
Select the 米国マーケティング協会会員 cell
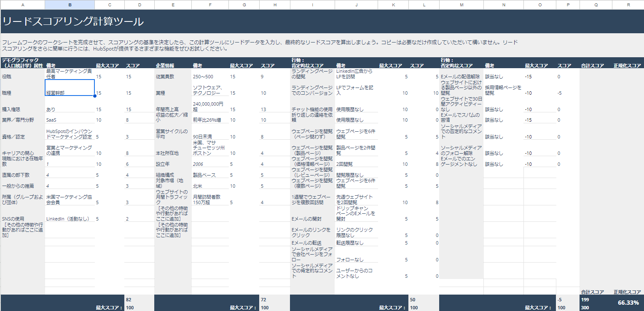(x=70, y=199)
